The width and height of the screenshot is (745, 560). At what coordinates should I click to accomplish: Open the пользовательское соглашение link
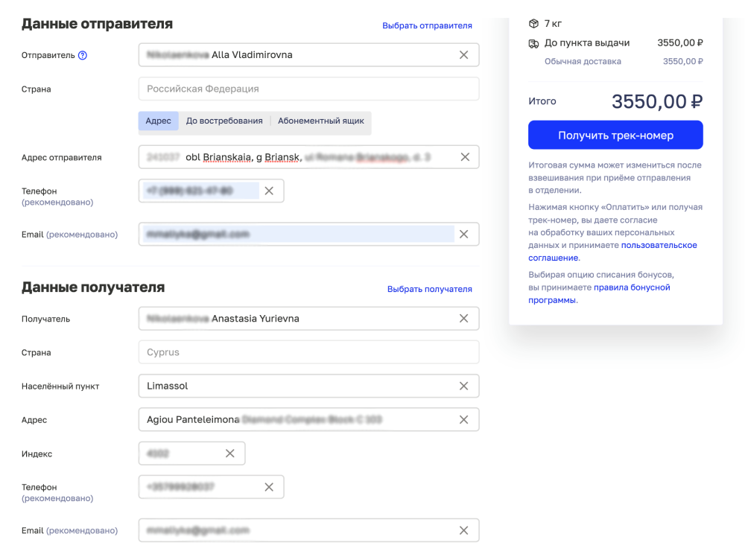(x=659, y=245)
